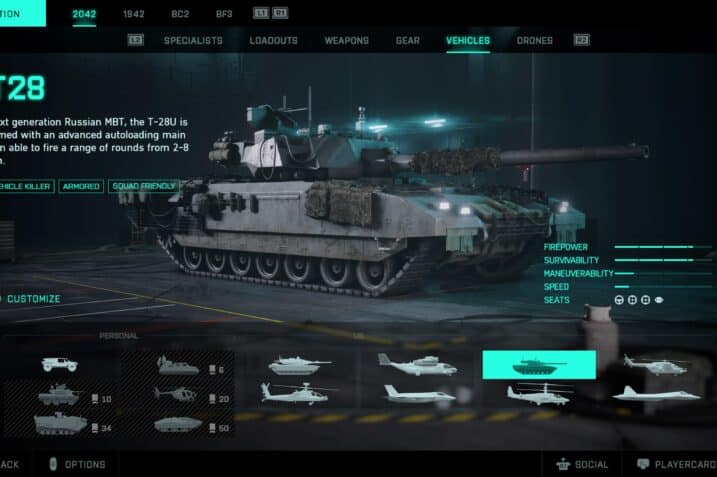Go to the Drones tab

[535, 40]
